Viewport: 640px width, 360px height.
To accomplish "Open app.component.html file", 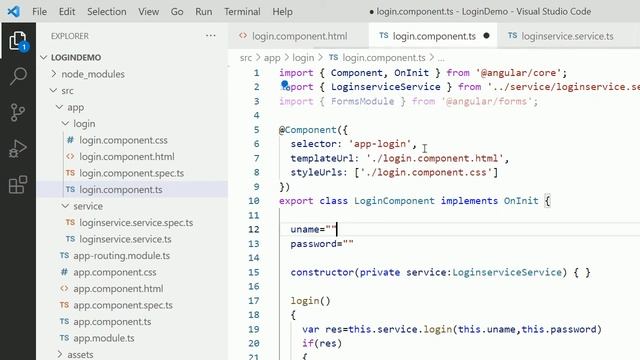I will click(x=118, y=289).
